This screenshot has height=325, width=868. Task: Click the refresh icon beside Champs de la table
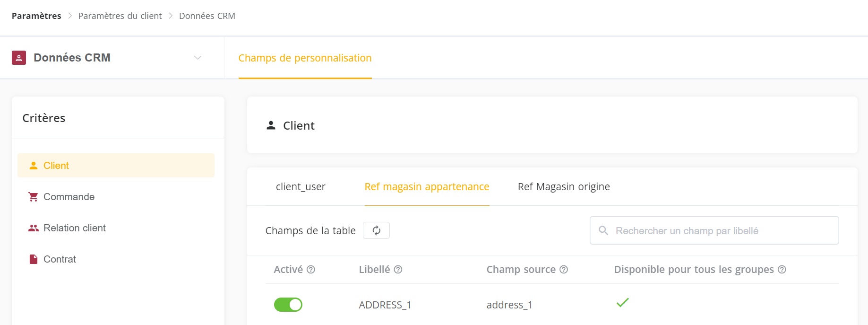pos(376,230)
